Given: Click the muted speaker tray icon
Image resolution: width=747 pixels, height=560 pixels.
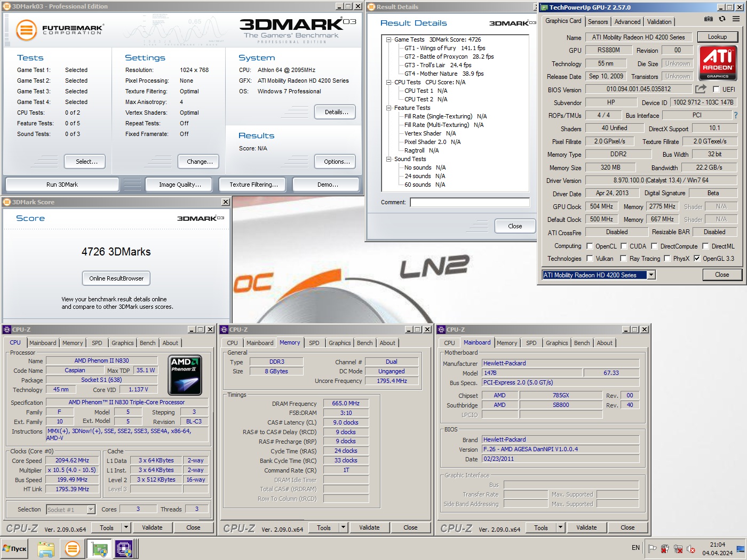Looking at the screenshot, I should [691, 548].
